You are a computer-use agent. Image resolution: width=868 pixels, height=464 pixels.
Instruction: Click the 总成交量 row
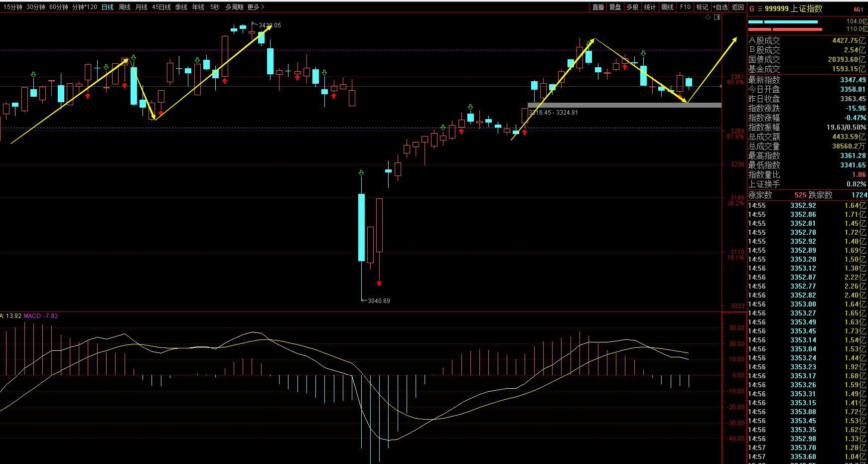pos(807,146)
